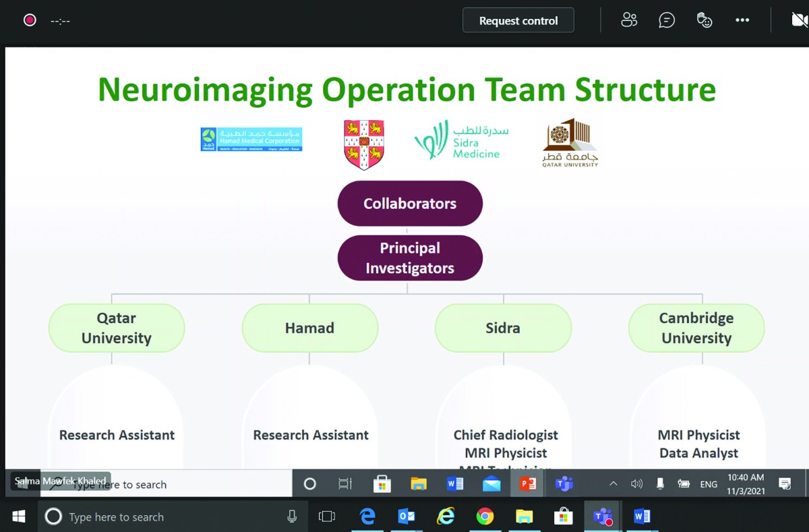Click the bottom taskbar search box
Image resolution: width=809 pixels, height=532 pixels.
(162, 517)
